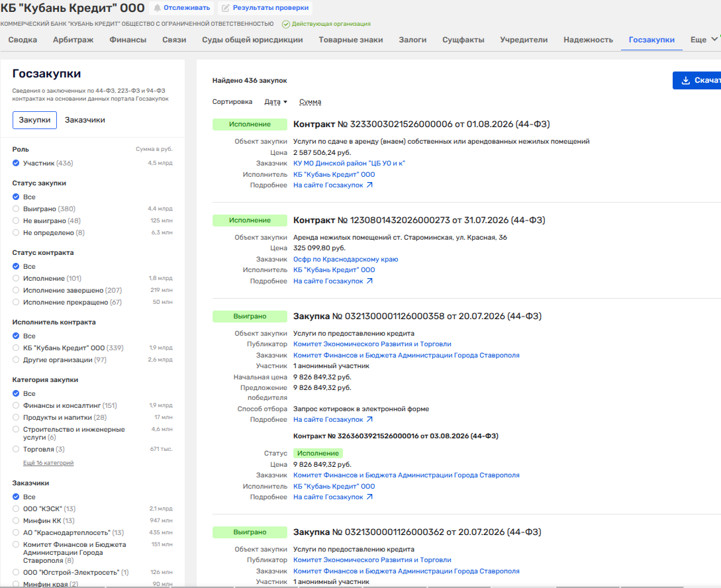Image resolution: width=721 pixels, height=588 pixels.
Task: Click the Найдено 436 закупок text
Action: 249,81
